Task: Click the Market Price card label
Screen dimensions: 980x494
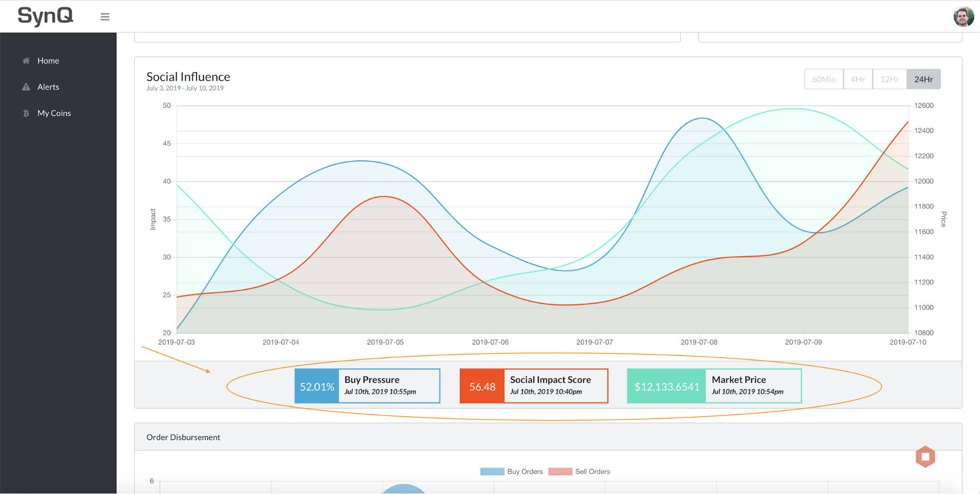Action: 739,380
